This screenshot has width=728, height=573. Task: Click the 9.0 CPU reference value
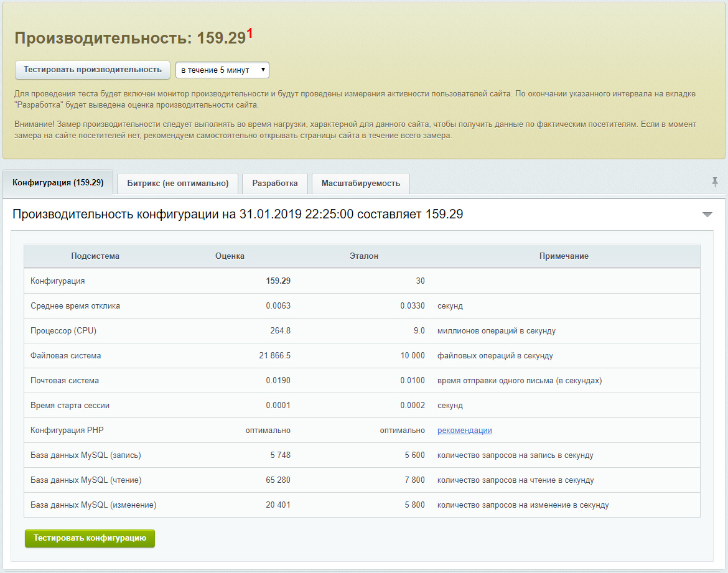(419, 330)
